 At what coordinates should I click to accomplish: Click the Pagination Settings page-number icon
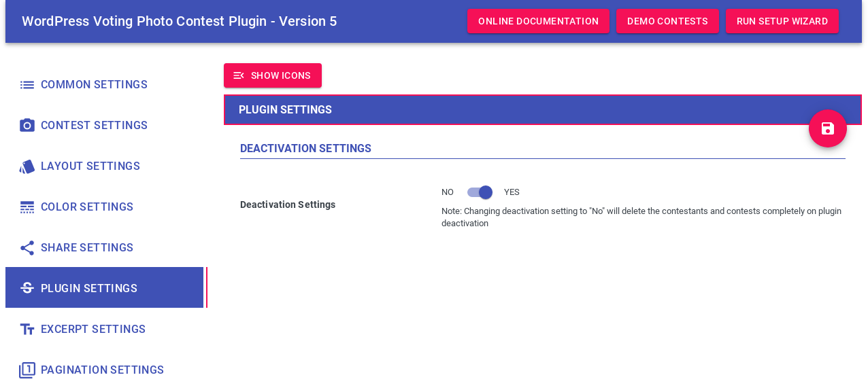pyautogui.click(x=27, y=370)
